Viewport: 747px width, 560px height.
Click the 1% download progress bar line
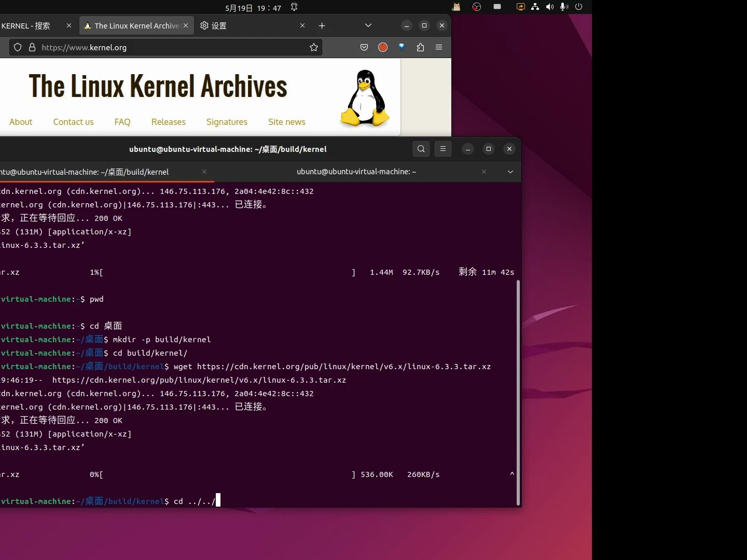257,272
